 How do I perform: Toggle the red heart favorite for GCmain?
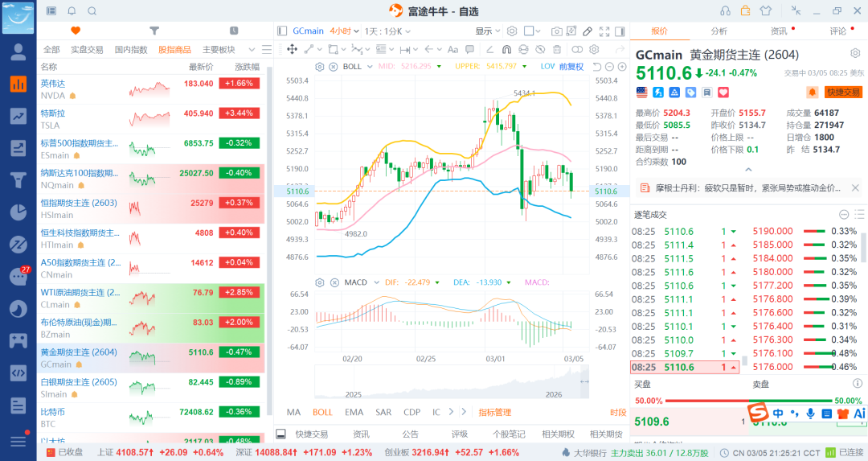tap(723, 92)
